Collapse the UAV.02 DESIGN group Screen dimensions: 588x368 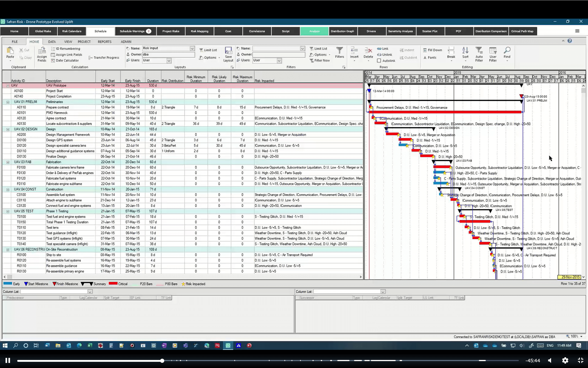tap(8, 129)
